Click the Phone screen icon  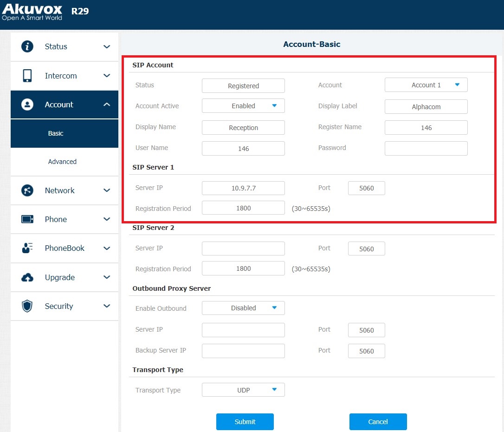(27, 219)
